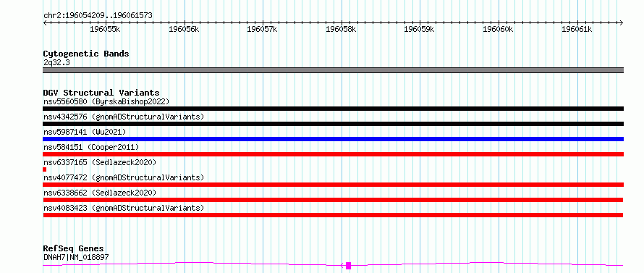Image resolution: width=644 pixels, height=273 pixels.
Task: Open the nsv6338662 (Sedlazeck2020) label
Action: pyautogui.click(x=100, y=193)
